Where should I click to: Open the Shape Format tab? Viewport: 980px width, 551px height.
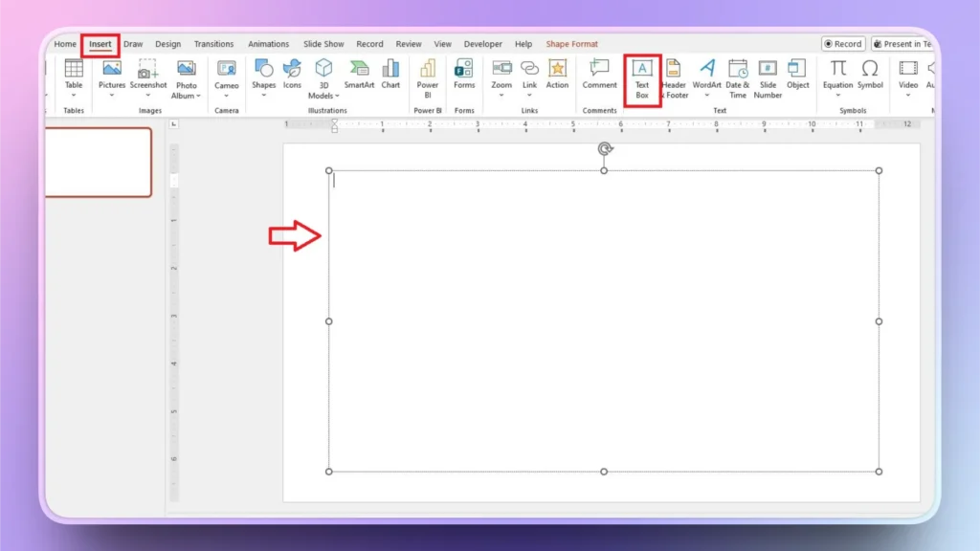click(x=571, y=43)
